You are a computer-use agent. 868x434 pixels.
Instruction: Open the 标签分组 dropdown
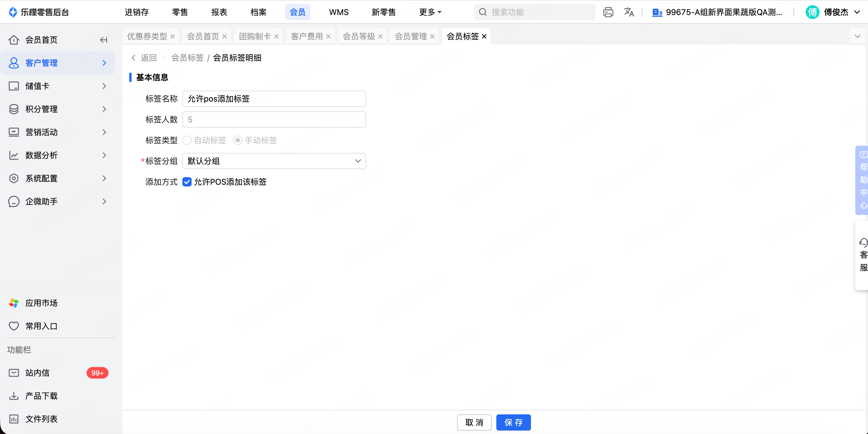274,161
